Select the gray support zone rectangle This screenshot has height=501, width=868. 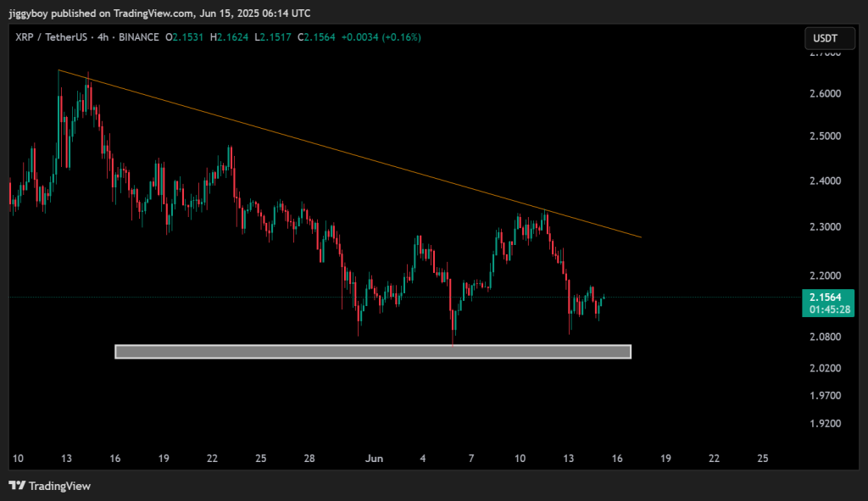tap(373, 352)
